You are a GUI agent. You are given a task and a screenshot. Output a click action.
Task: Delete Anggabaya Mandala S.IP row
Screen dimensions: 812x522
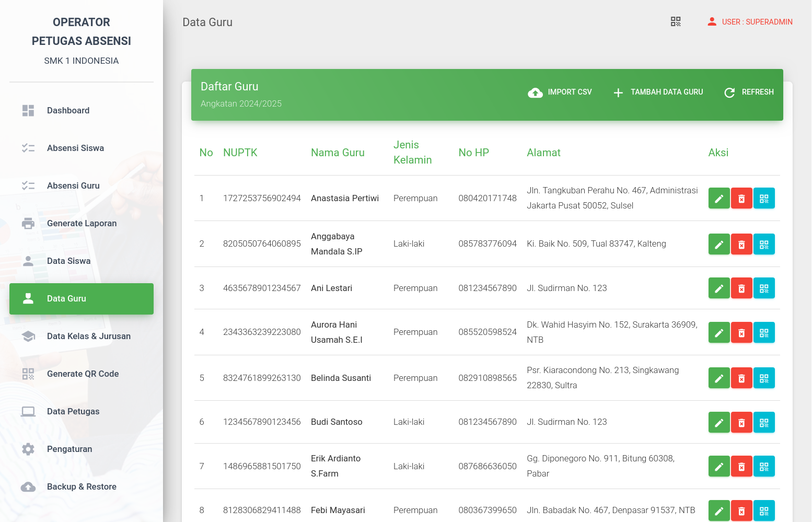(x=741, y=244)
